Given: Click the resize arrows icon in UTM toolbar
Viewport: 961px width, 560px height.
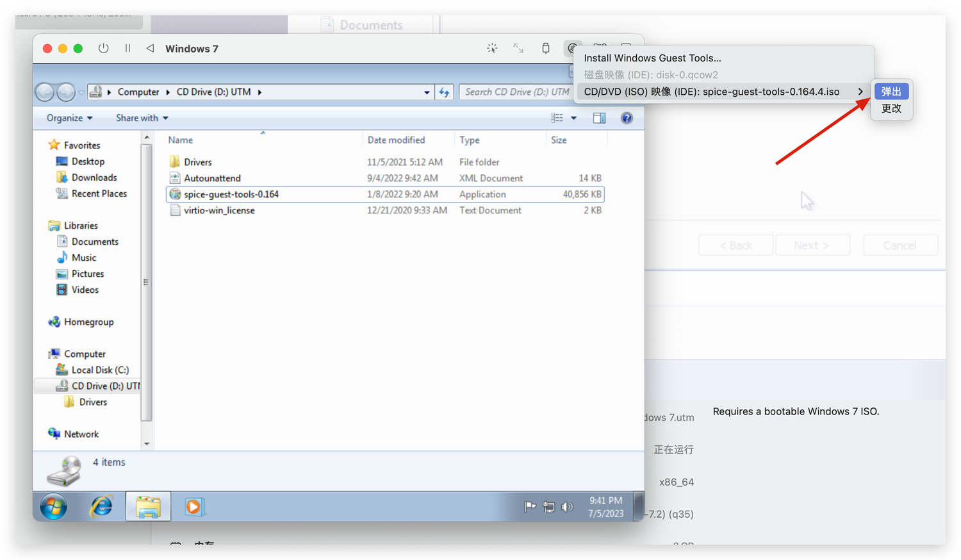Looking at the screenshot, I should pos(518,48).
